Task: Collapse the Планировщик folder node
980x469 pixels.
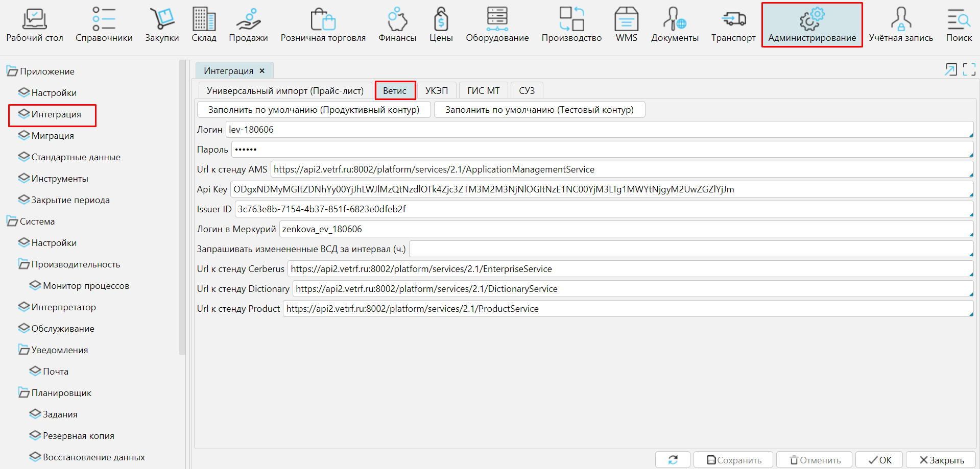Action: pyautogui.click(x=23, y=393)
